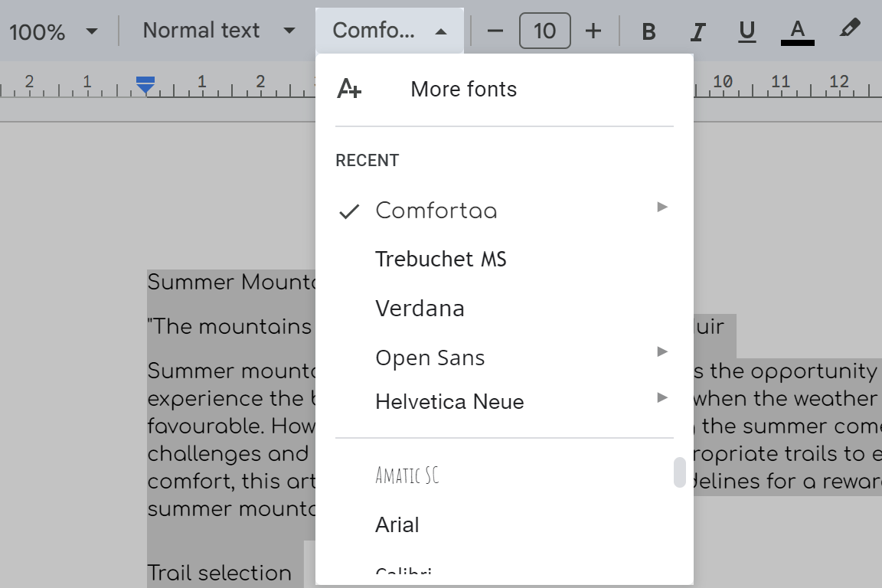Open the zoom level dropdown
This screenshot has width=882, height=588.
(54, 31)
